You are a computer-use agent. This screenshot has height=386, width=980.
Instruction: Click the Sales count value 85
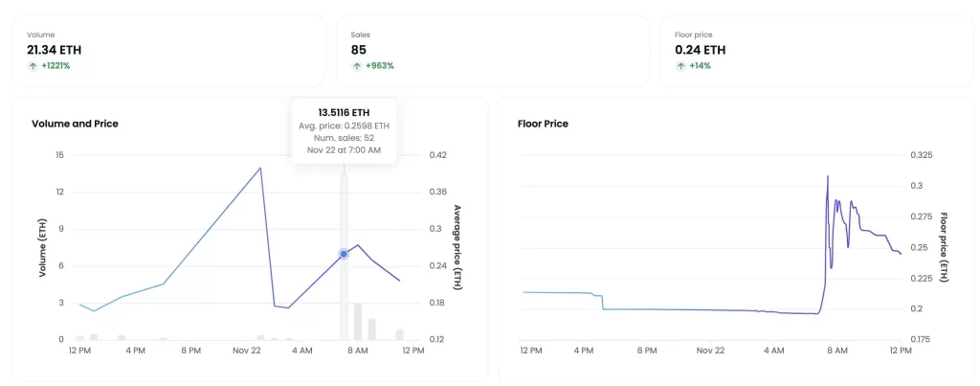[x=359, y=50]
